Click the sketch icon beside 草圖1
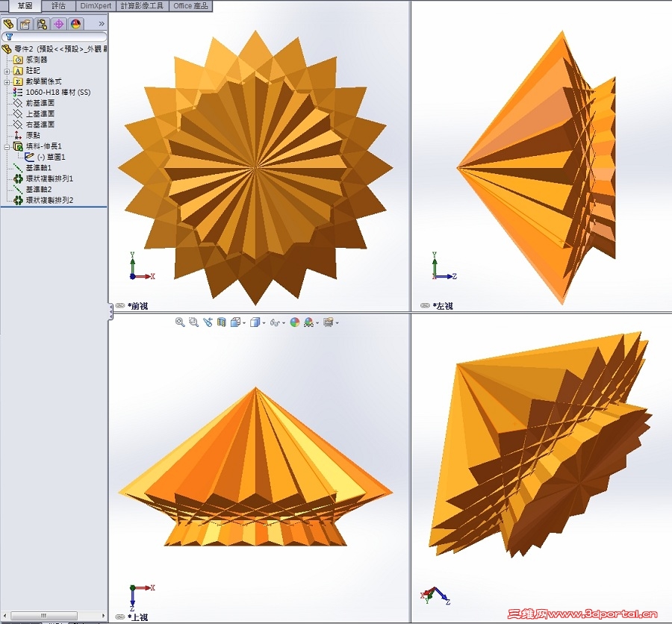672x624 pixels. pyautogui.click(x=30, y=157)
